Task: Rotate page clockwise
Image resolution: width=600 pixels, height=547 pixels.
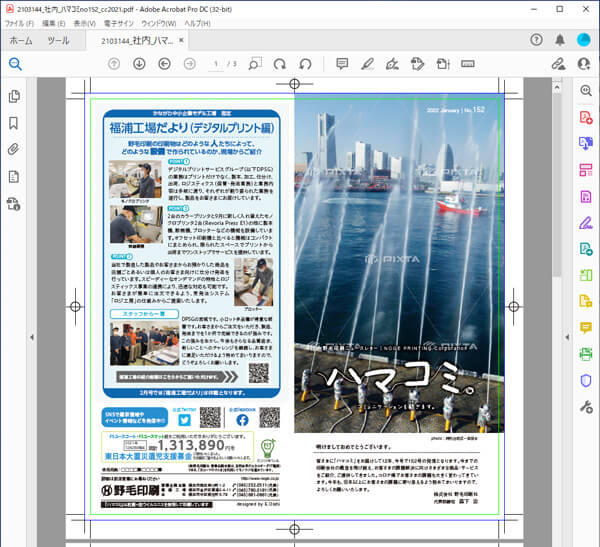Action: pos(280,64)
